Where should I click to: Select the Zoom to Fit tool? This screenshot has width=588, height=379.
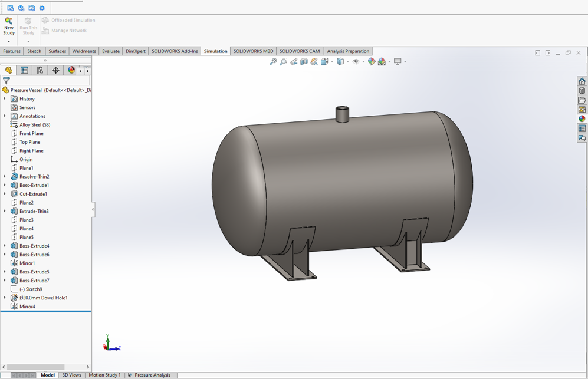point(272,62)
